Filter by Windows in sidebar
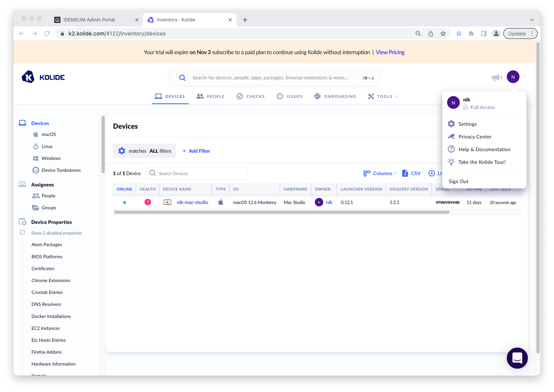This screenshot has width=554, height=392. click(51, 158)
